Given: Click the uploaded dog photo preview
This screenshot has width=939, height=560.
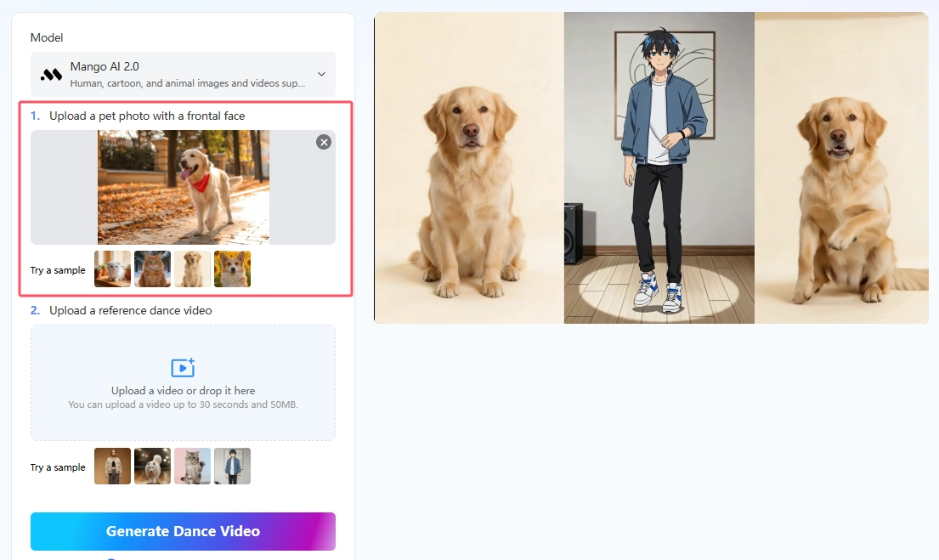Looking at the screenshot, I should click(x=184, y=187).
